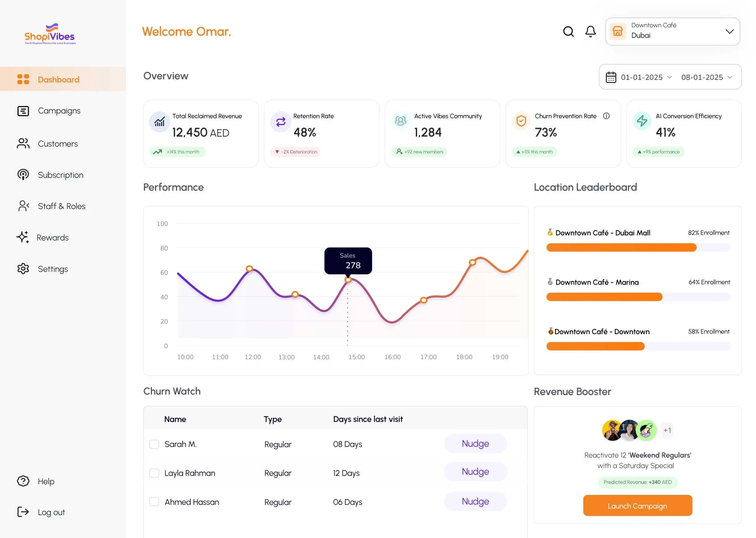The height and width of the screenshot is (538, 756).
Task: Click the '+14% this month' badge
Action: pyautogui.click(x=178, y=152)
